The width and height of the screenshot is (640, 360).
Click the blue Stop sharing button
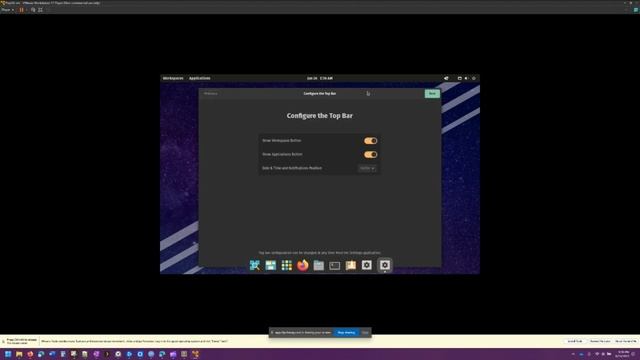coord(346,333)
